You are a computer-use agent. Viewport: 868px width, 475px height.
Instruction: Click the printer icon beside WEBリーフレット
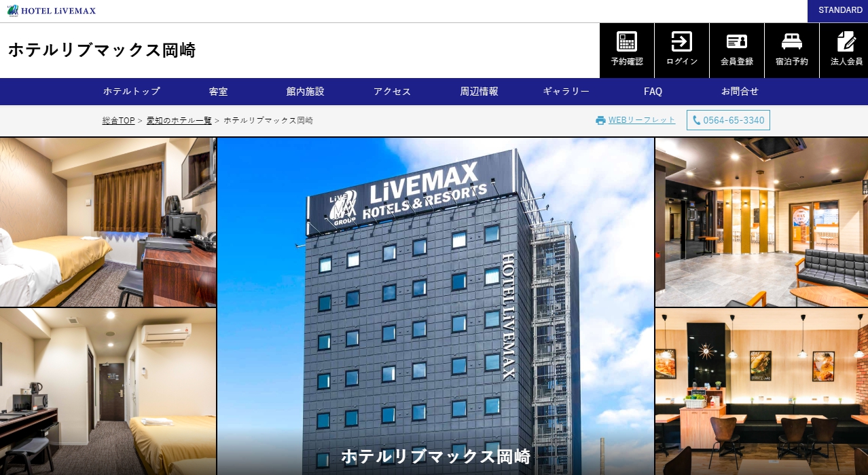[x=600, y=120]
